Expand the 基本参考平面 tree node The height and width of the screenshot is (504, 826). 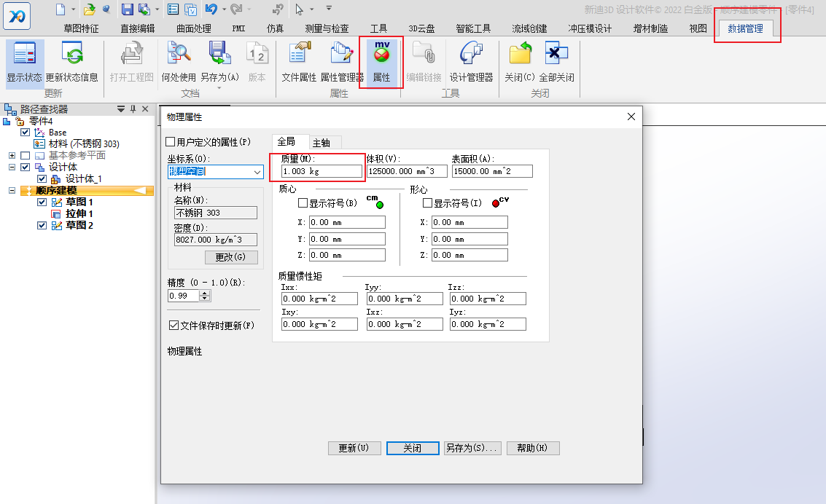click(x=12, y=156)
